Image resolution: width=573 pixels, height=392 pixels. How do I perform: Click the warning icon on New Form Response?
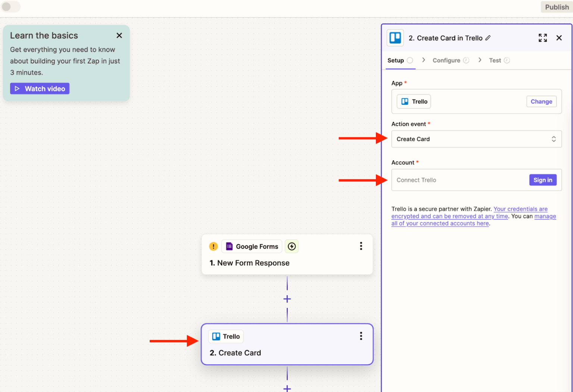click(x=213, y=246)
